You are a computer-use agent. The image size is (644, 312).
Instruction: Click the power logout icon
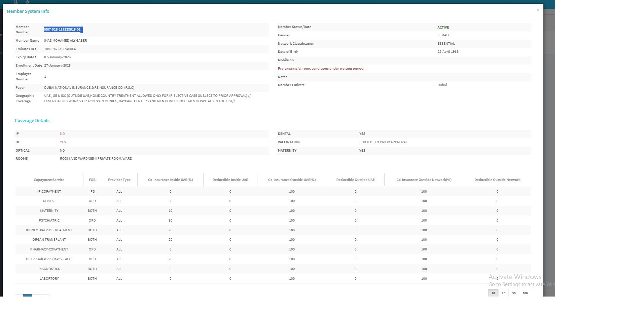27,2
